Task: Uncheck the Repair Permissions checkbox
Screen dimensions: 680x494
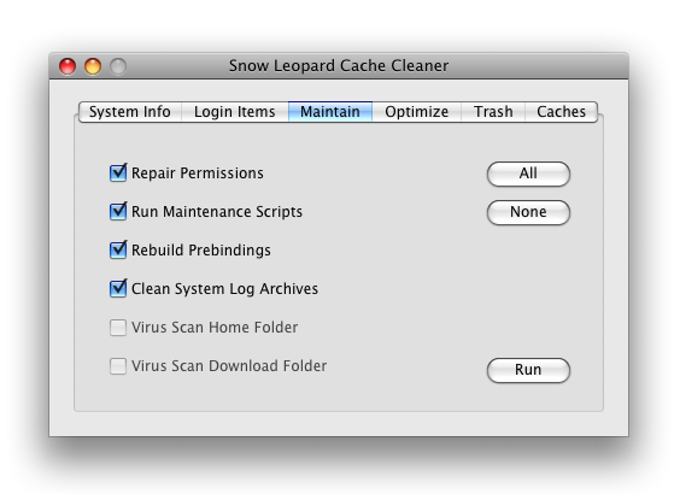Action: tap(118, 173)
